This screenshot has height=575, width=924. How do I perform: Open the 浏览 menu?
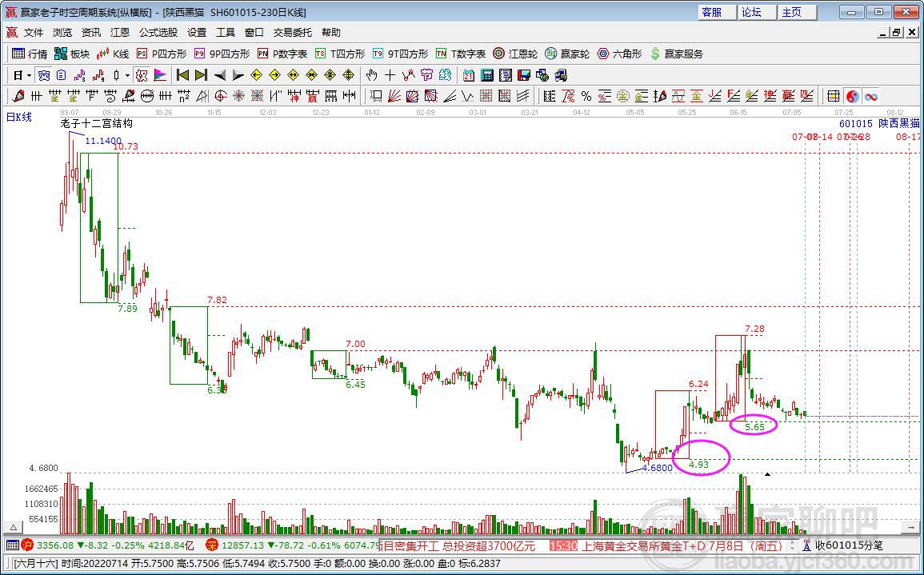[x=62, y=33]
